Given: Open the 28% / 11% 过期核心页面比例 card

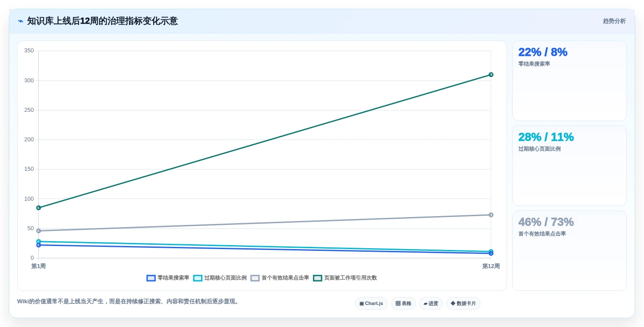Looking at the screenshot, I should point(569,166).
